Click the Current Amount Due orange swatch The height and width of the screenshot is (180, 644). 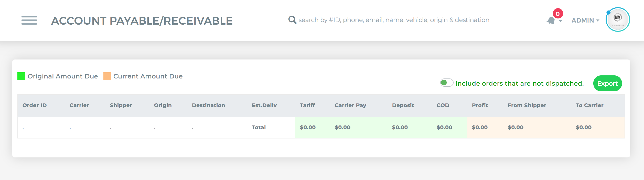pos(107,76)
